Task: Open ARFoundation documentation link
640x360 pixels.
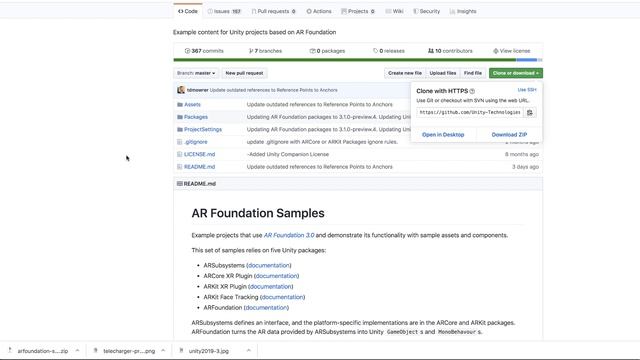Action: [266, 308]
